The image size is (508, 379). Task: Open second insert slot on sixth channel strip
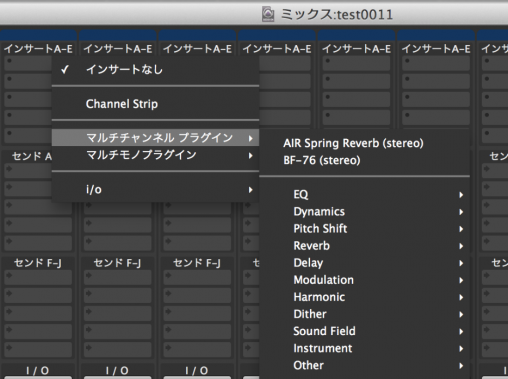(x=436, y=81)
